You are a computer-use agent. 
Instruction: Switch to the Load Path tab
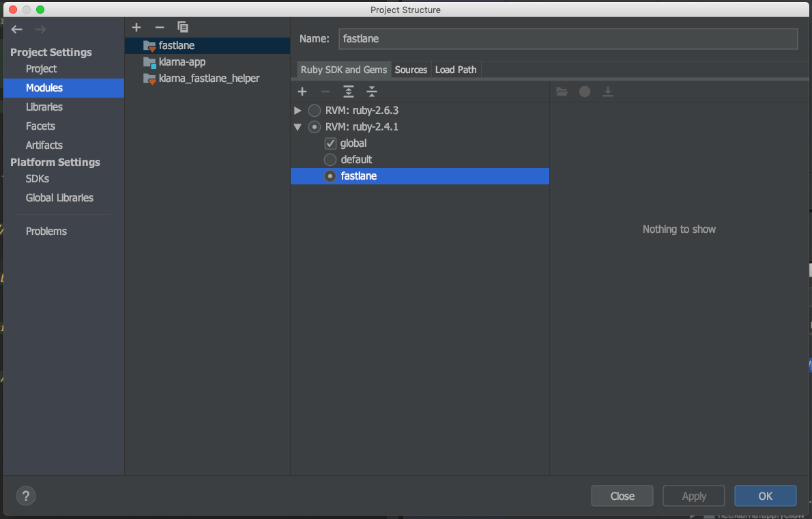click(455, 69)
